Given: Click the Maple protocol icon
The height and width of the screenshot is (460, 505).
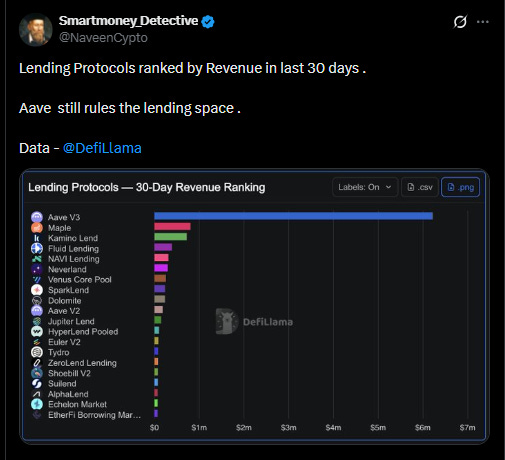Looking at the screenshot, I should (37, 228).
